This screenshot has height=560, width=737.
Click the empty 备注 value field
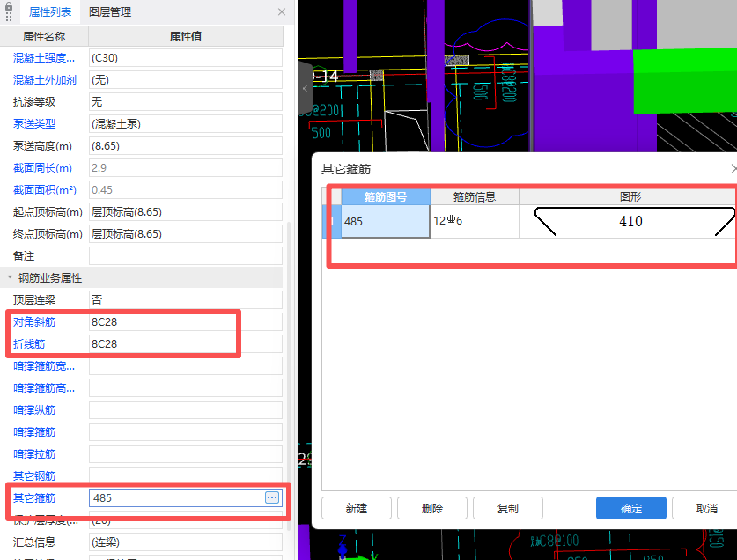(186, 255)
